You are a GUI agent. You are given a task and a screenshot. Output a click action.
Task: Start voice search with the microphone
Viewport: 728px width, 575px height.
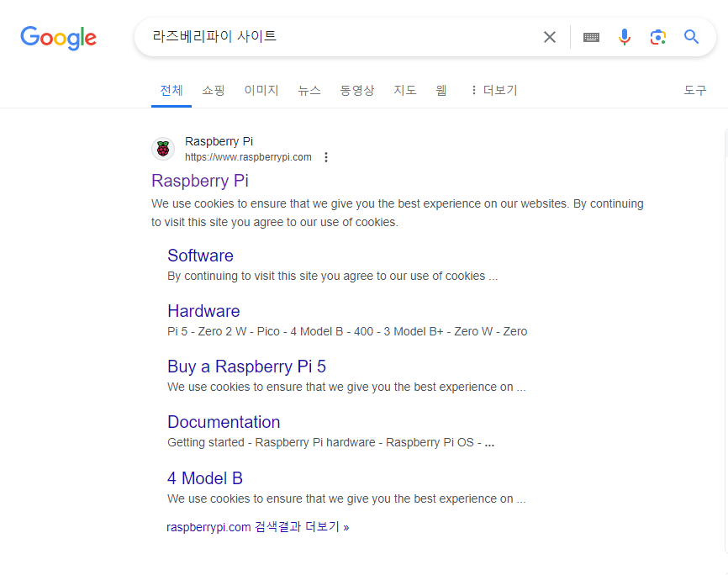click(625, 37)
